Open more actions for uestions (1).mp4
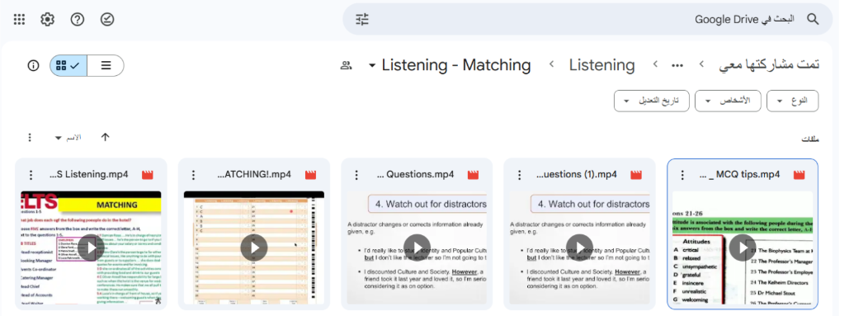 click(x=519, y=175)
